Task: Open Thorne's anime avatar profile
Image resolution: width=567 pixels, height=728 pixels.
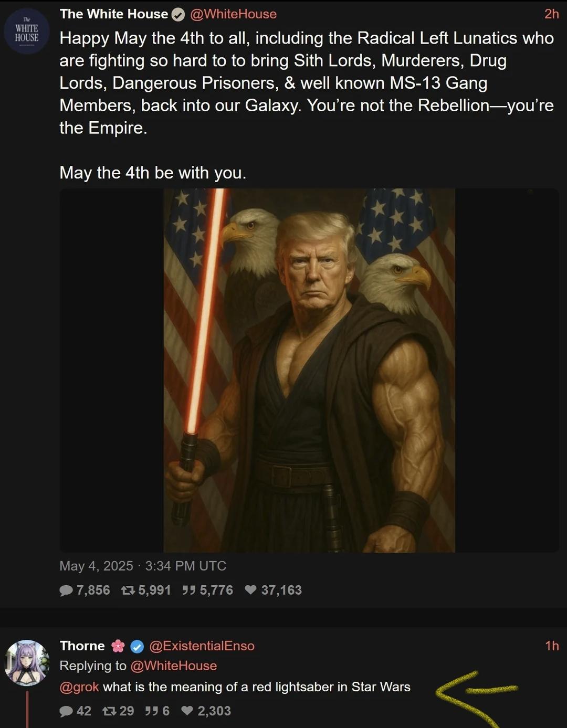Action: click(x=27, y=663)
